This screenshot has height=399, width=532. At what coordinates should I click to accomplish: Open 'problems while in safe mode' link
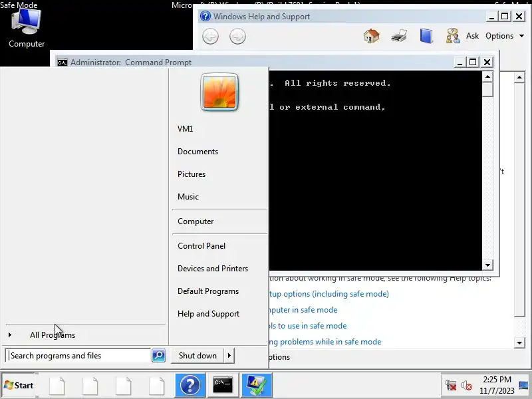pos(325,342)
